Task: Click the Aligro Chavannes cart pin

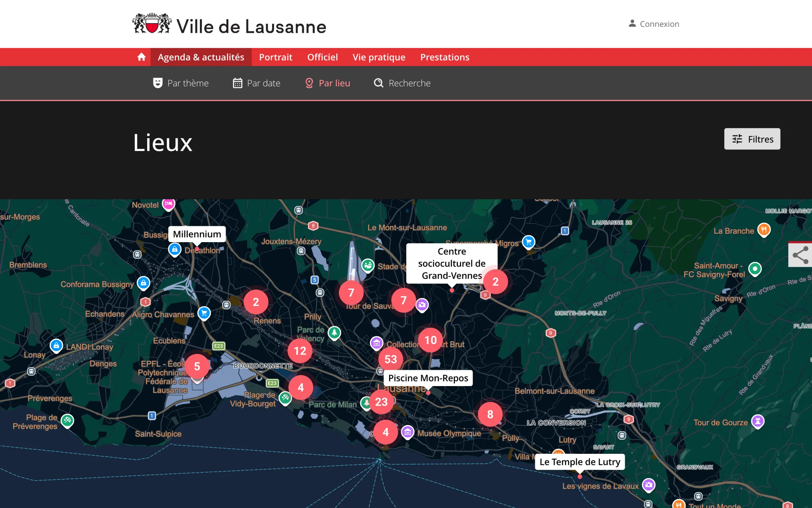Action: [x=204, y=313]
